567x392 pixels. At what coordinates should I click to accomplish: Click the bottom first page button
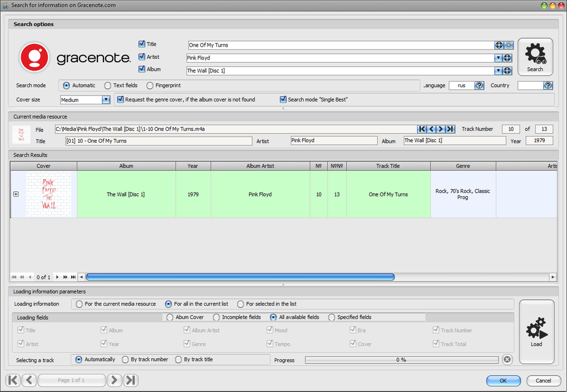(x=13, y=380)
